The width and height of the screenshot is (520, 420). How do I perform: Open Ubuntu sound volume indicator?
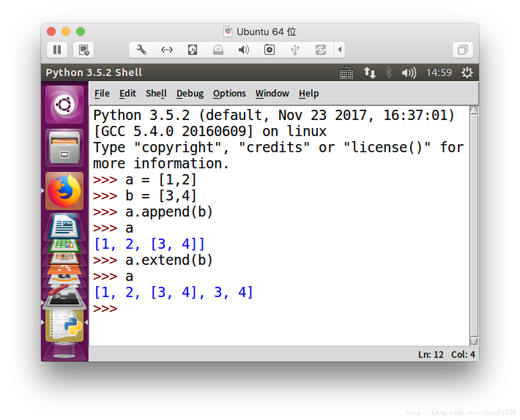(x=409, y=73)
